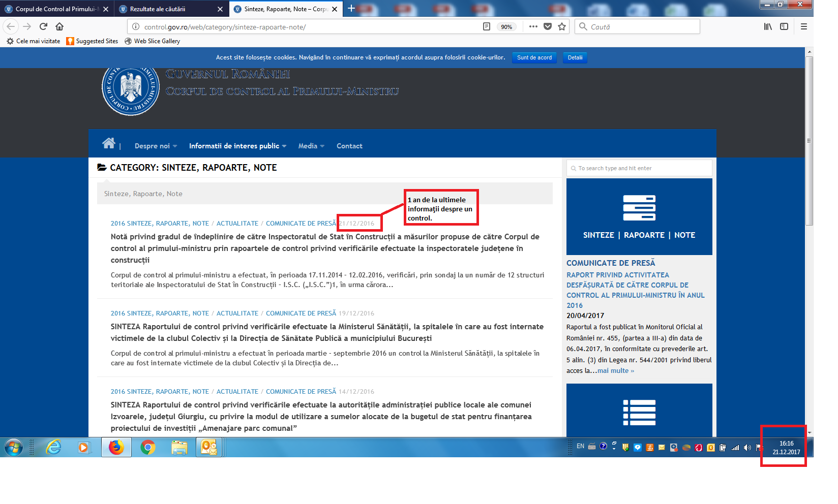Expand the Media dropdown menu
838x504 pixels.
click(x=311, y=146)
